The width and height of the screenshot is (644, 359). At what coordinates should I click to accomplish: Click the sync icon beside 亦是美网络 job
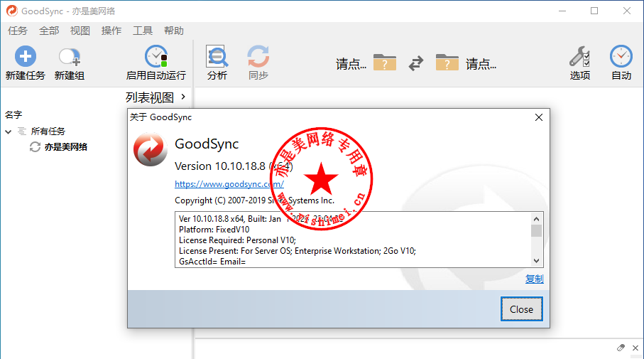[35, 147]
